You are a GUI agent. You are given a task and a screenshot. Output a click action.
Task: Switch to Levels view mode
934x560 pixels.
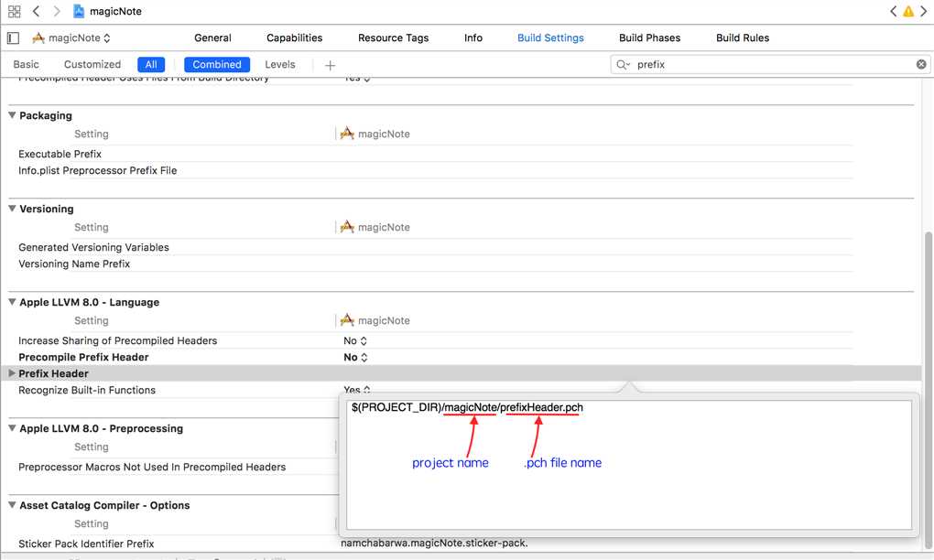point(280,64)
